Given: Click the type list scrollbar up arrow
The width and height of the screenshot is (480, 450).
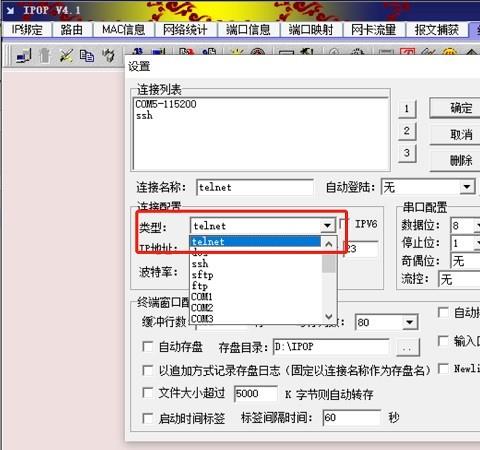Looking at the screenshot, I should [329, 244].
